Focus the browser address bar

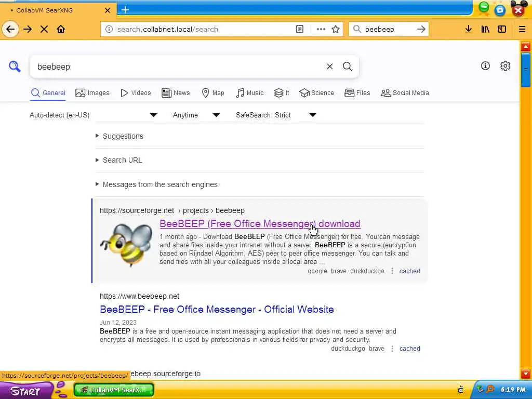tap(204, 29)
